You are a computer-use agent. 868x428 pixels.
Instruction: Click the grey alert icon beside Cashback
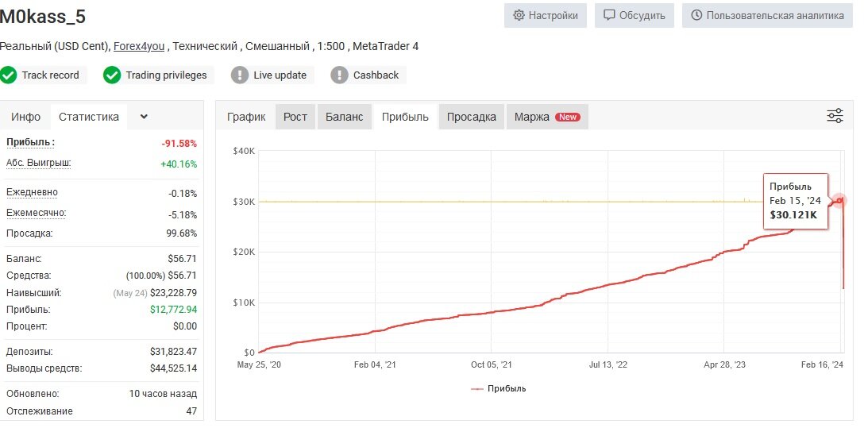pos(339,75)
